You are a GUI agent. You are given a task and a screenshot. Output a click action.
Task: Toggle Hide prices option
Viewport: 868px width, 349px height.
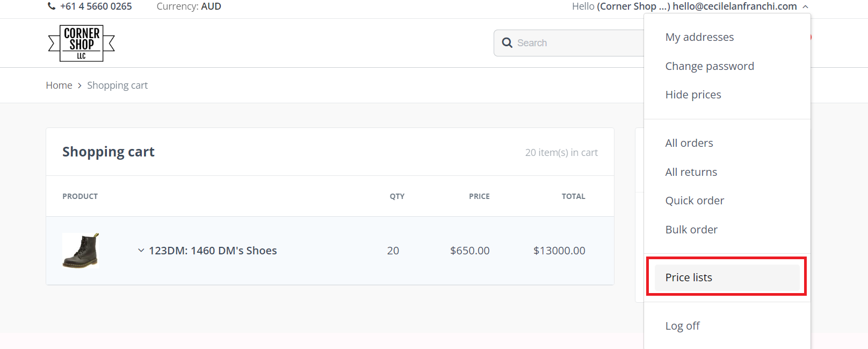click(693, 95)
